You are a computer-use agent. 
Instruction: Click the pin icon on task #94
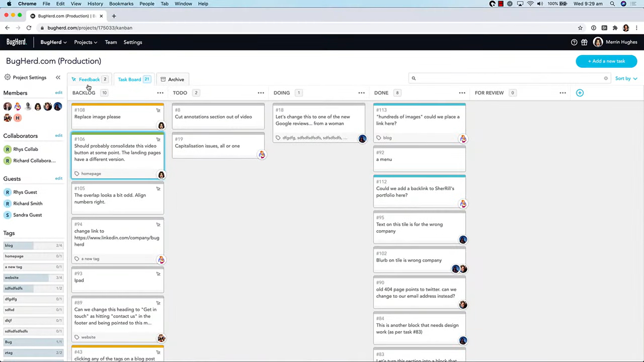(x=158, y=225)
